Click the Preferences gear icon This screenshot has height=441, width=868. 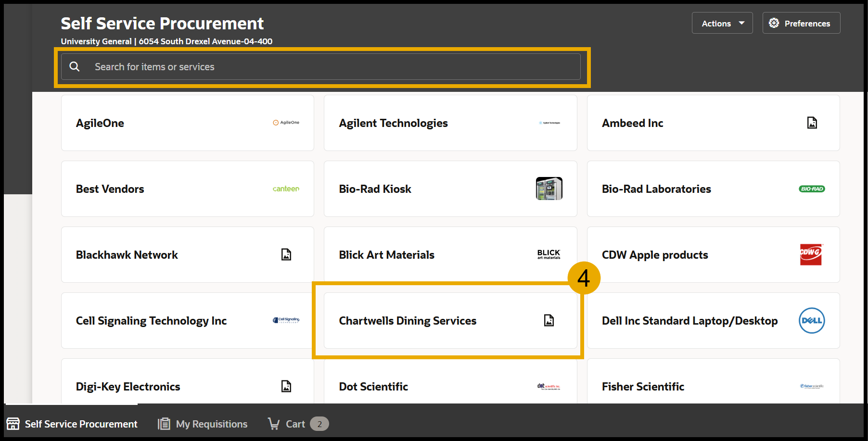click(774, 23)
